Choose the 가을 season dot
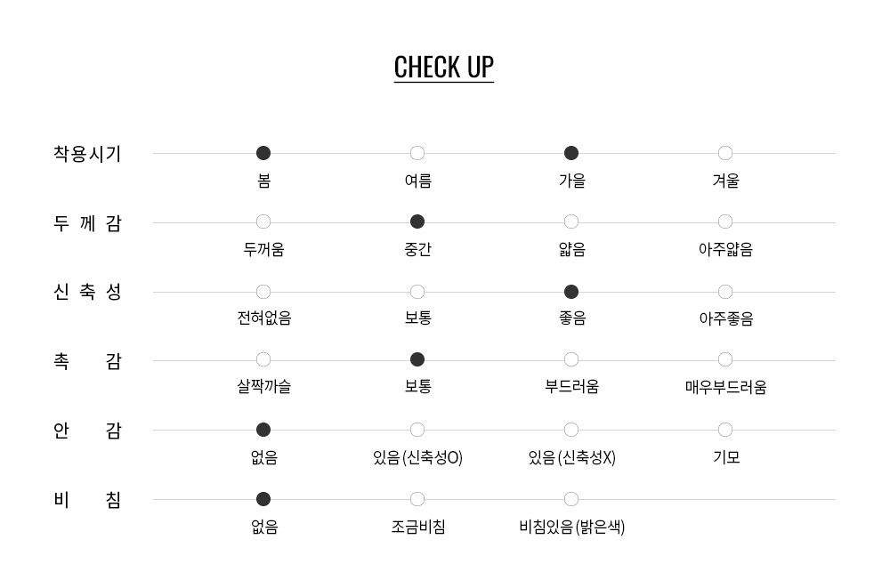The image size is (890, 588). point(571,153)
